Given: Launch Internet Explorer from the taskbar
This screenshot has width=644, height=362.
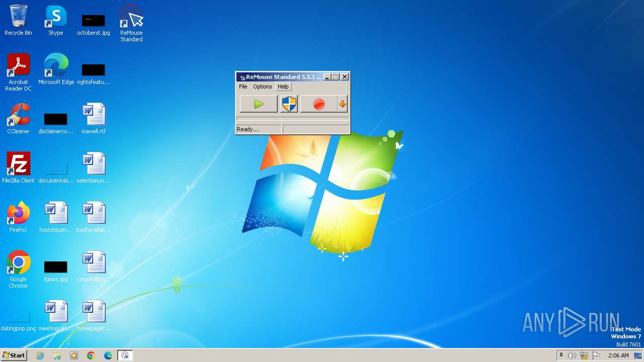Looking at the screenshot, I should (x=40, y=355).
